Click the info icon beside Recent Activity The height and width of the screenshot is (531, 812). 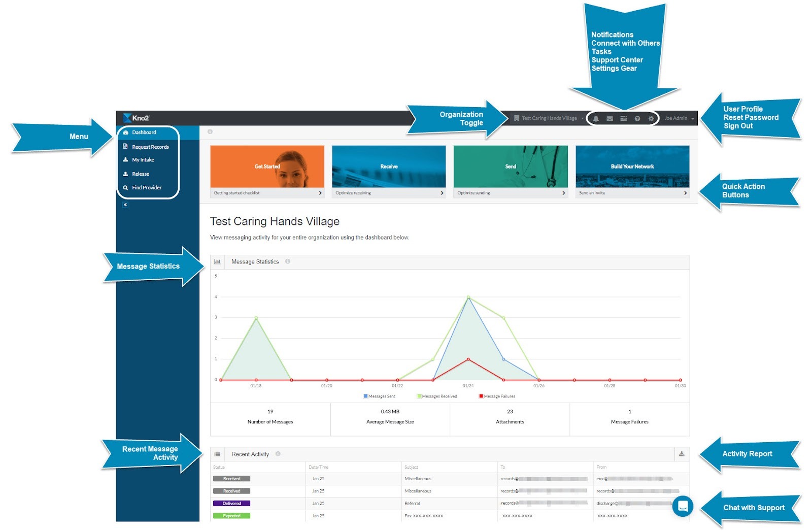click(x=278, y=454)
